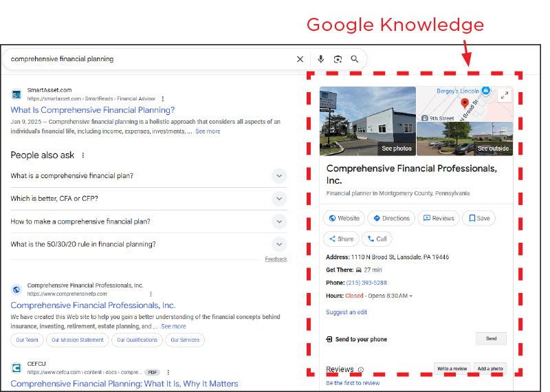The image size is (550, 392).
Task: Open 'Comprehensive Financial Planning: What It Is' CEFCU result
Action: point(124,384)
